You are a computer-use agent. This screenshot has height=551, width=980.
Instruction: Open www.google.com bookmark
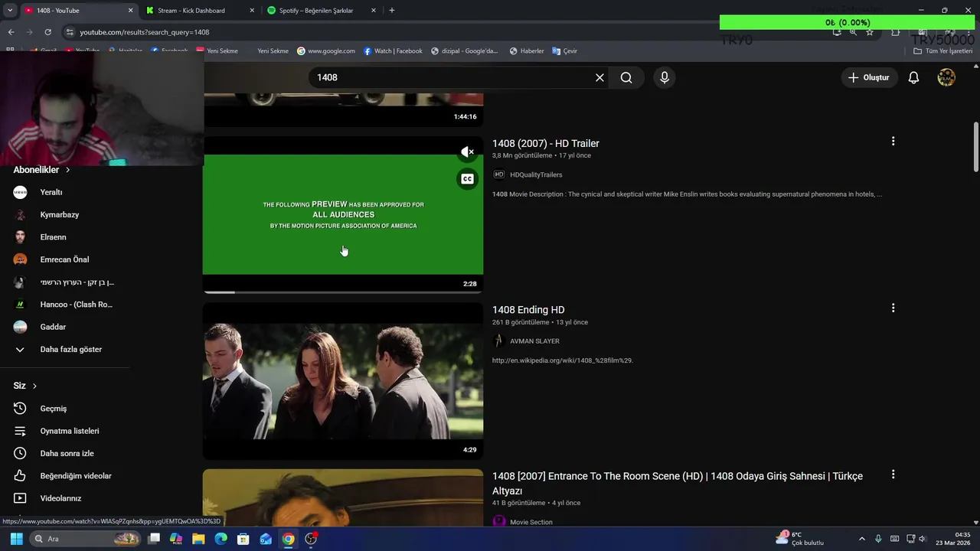click(x=326, y=51)
